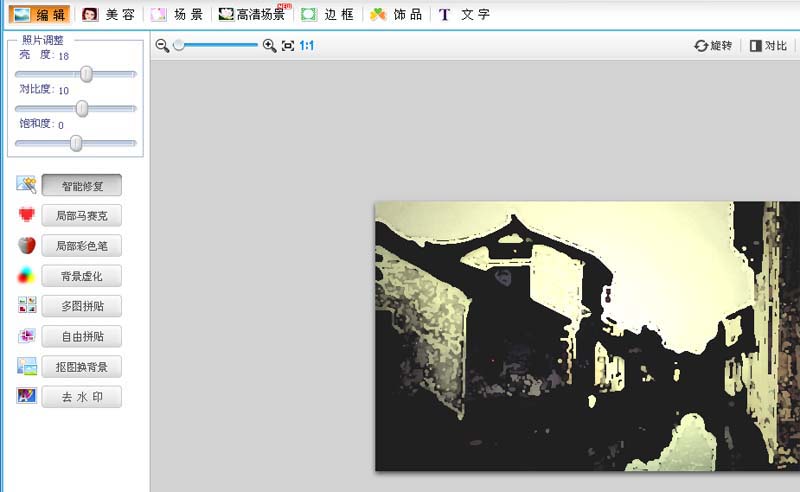Click the cutout background landscape icon
This screenshot has height=492, width=800.
tap(27, 366)
